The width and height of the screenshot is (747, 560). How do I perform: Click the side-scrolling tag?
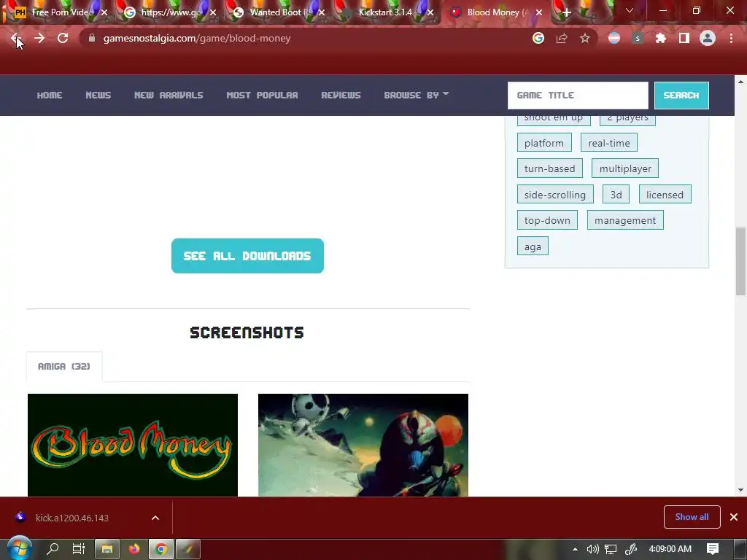click(x=555, y=194)
